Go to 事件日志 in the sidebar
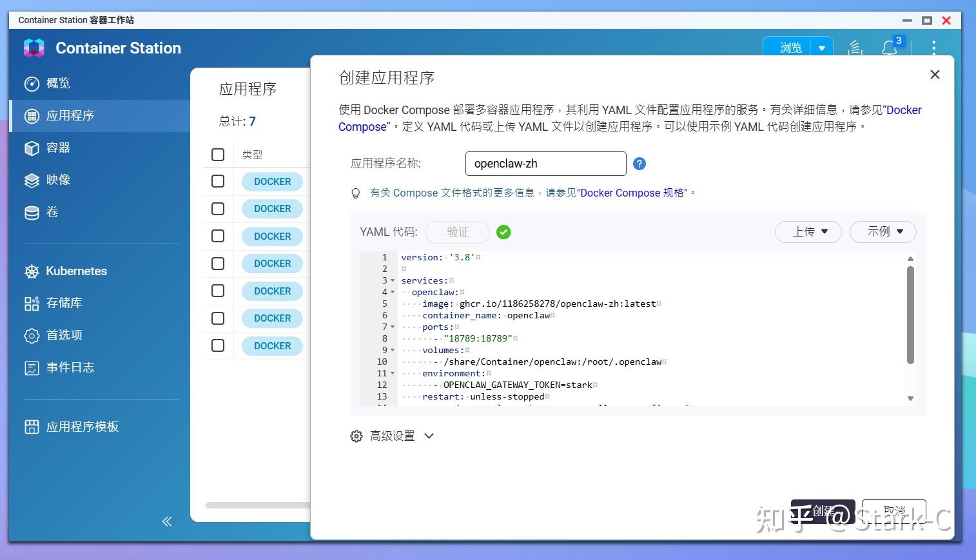This screenshot has width=976, height=560. (x=100, y=368)
